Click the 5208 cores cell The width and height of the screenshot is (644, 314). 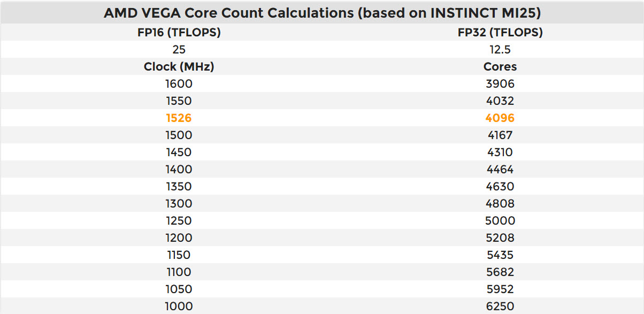click(x=500, y=238)
